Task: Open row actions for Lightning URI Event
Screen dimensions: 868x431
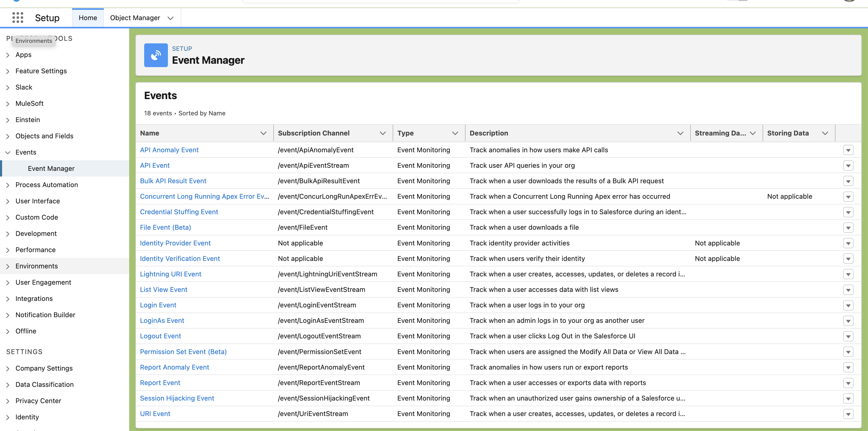Action: [848, 274]
